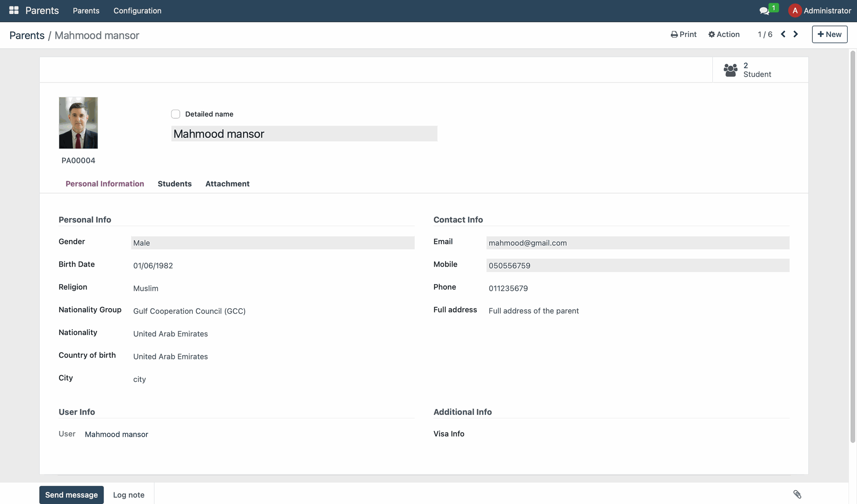The height and width of the screenshot is (504, 857).
Task: Click the Administrator avatar icon
Action: tap(795, 11)
